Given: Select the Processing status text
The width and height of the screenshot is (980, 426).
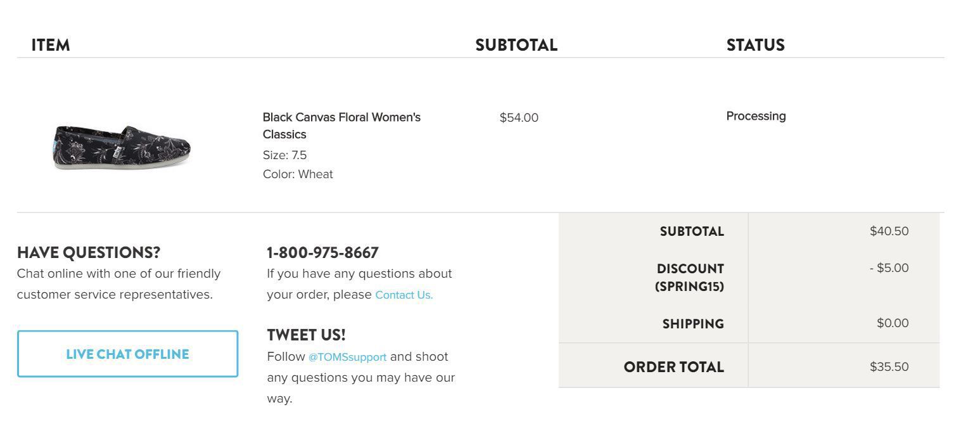Looking at the screenshot, I should (x=756, y=116).
